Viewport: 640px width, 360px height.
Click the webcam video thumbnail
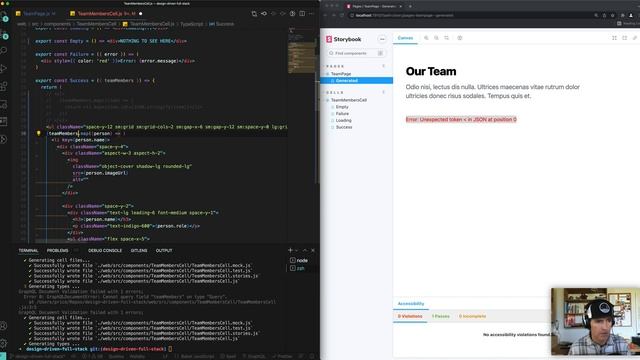click(596, 322)
